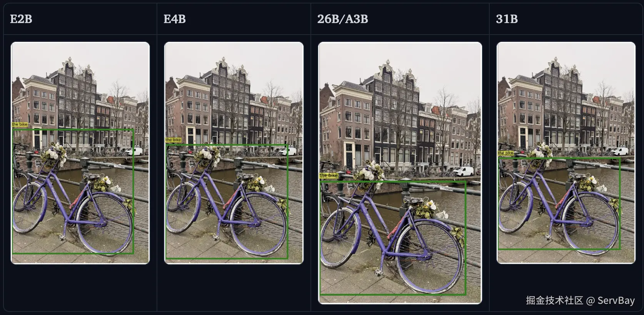Click the 26B/A3B column header
644x315 pixels.
[342, 19]
